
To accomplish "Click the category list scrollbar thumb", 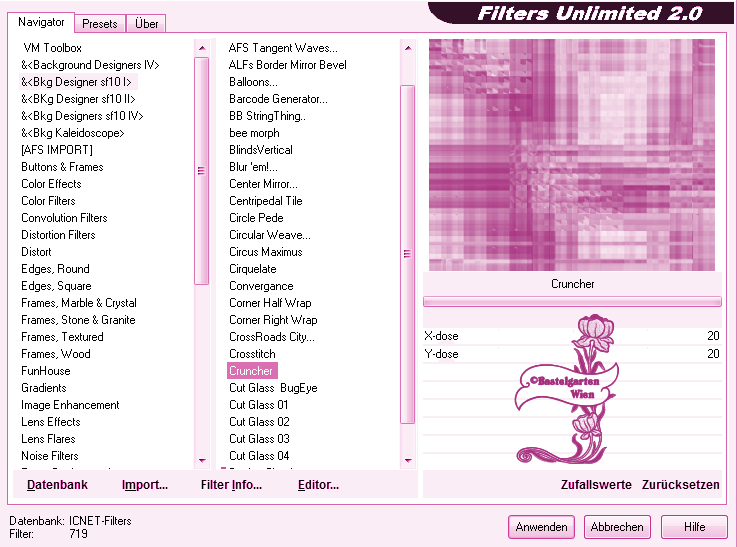I will pyautogui.click(x=201, y=171).
